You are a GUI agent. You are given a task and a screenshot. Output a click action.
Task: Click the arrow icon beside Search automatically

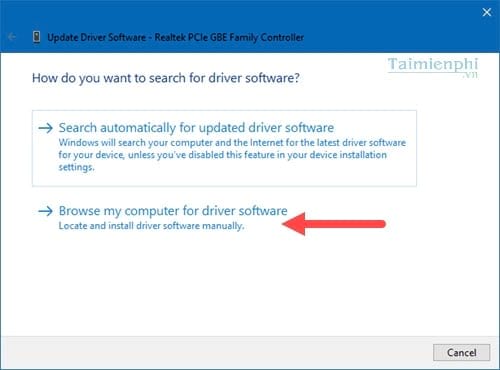click(46, 128)
